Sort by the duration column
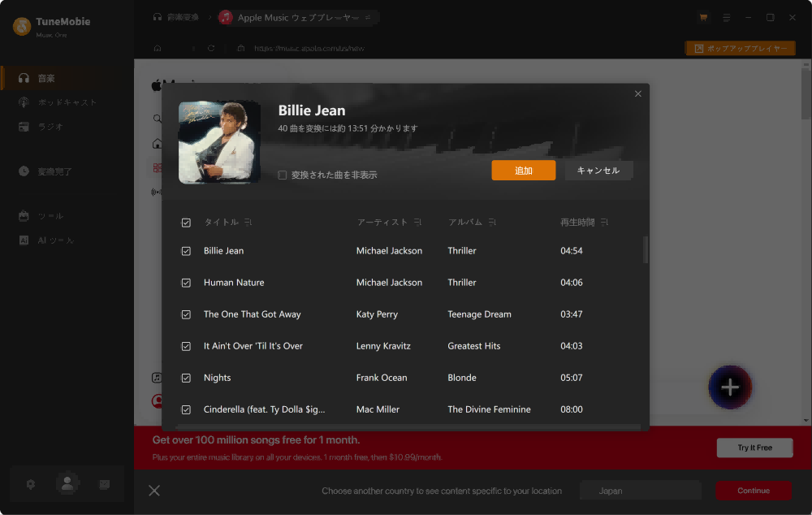Viewport: 812px width, 515px height. (x=604, y=223)
